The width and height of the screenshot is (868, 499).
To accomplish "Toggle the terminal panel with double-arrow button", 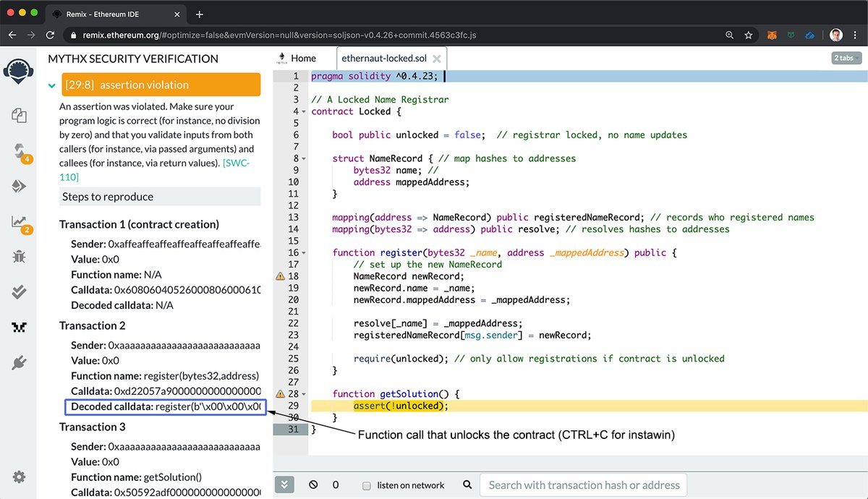I will (284, 485).
